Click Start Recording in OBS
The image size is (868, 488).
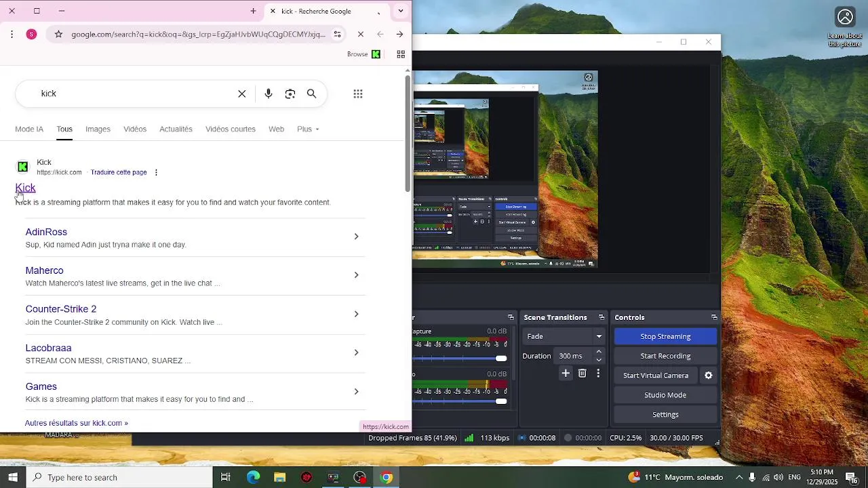click(x=665, y=356)
